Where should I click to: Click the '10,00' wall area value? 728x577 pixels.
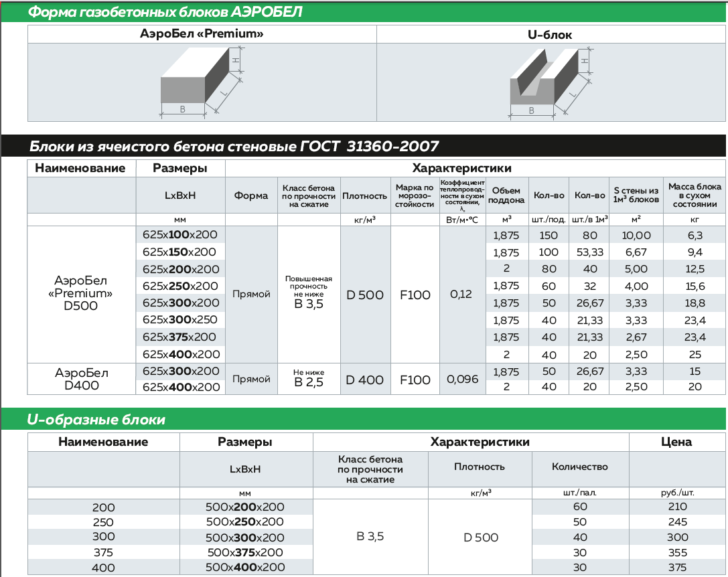pyautogui.click(x=636, y=236)
